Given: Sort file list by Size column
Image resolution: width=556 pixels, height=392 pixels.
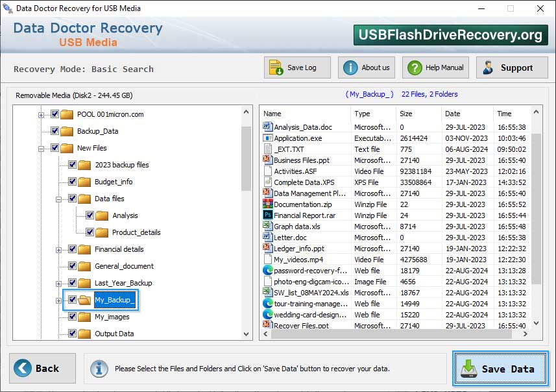Looking at the screenshot, I should (419, 114).
